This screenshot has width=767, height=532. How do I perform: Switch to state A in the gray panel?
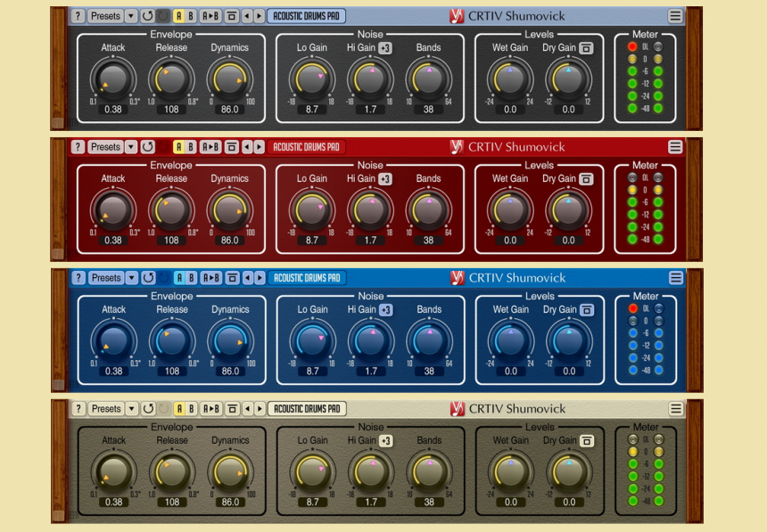(179, 16)
